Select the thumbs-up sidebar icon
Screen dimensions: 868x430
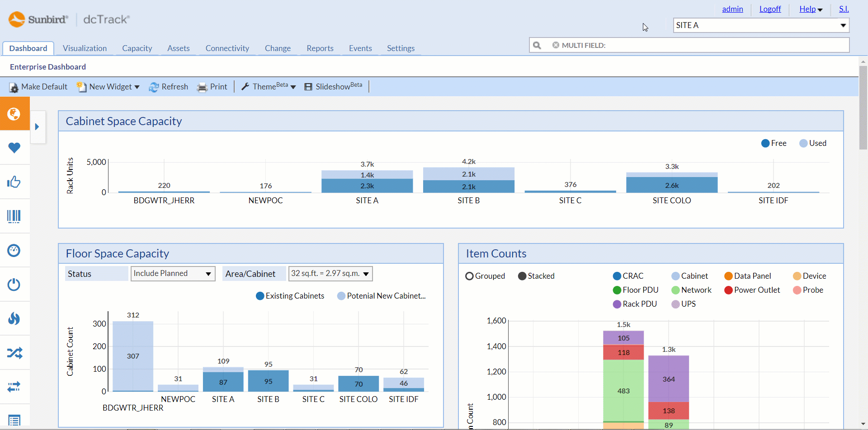click(x=14, y=182)
